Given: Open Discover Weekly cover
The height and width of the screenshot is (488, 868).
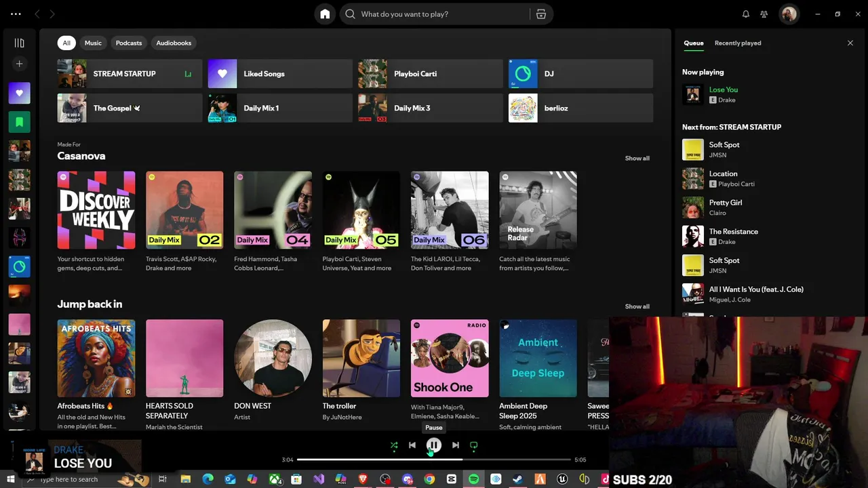Looking at the screenshot, I should pyautogui.click(x=96, y=210).
